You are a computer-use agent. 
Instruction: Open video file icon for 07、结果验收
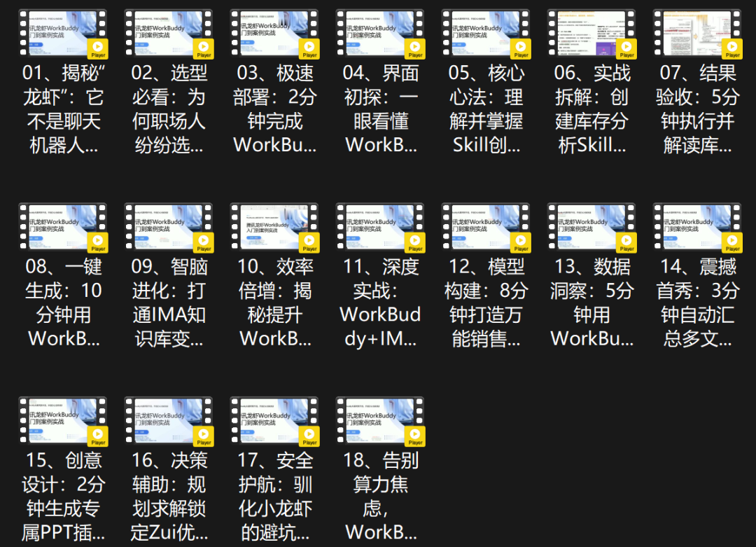click(x=698, y=34)
